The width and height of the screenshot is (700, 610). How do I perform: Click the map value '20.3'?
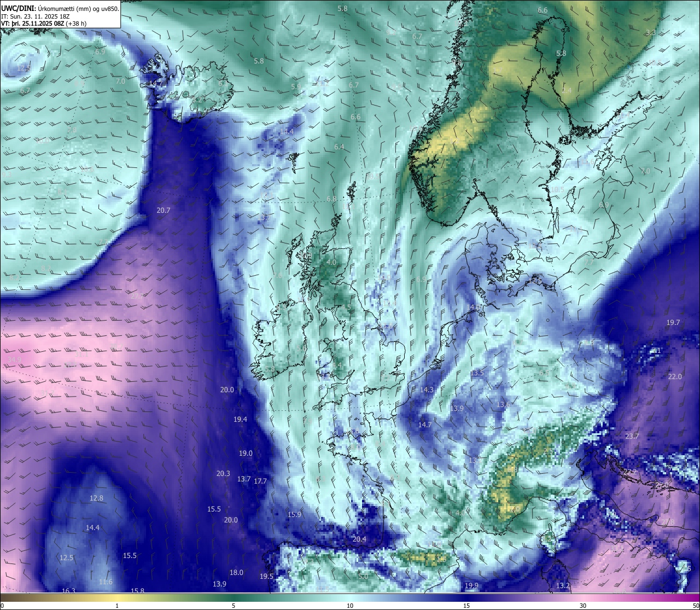pyautogui.click(x=224, y=473)
